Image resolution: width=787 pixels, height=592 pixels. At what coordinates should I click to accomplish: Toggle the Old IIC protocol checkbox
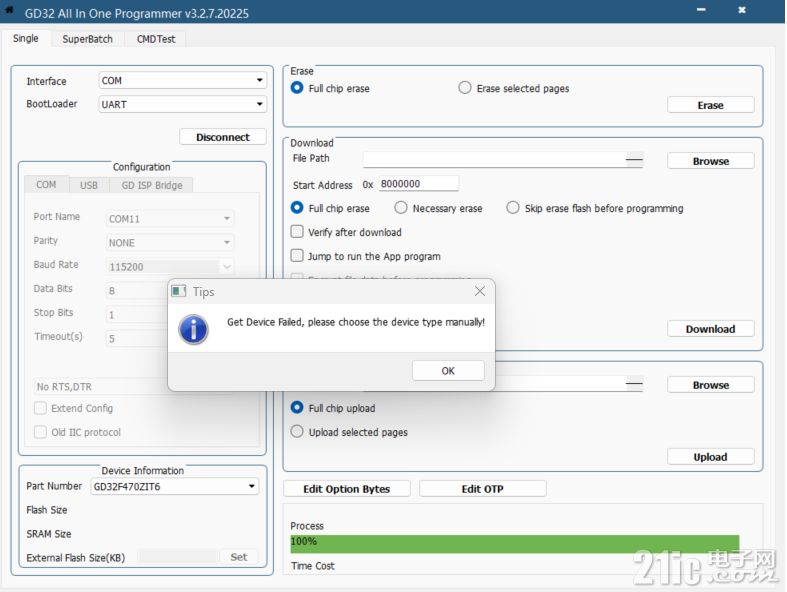click(x=40, y=432)
